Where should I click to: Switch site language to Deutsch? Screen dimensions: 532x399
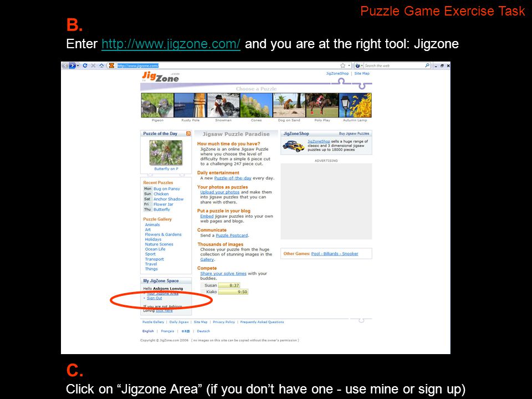pyautogui.click(x=203, y=331)
